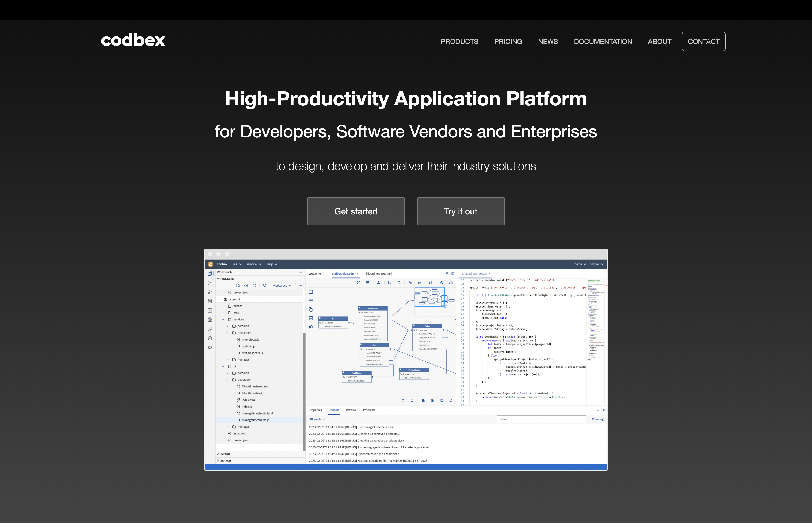
Task: Click the search icon in Projects toolbar
Action: tap(265, 286)
